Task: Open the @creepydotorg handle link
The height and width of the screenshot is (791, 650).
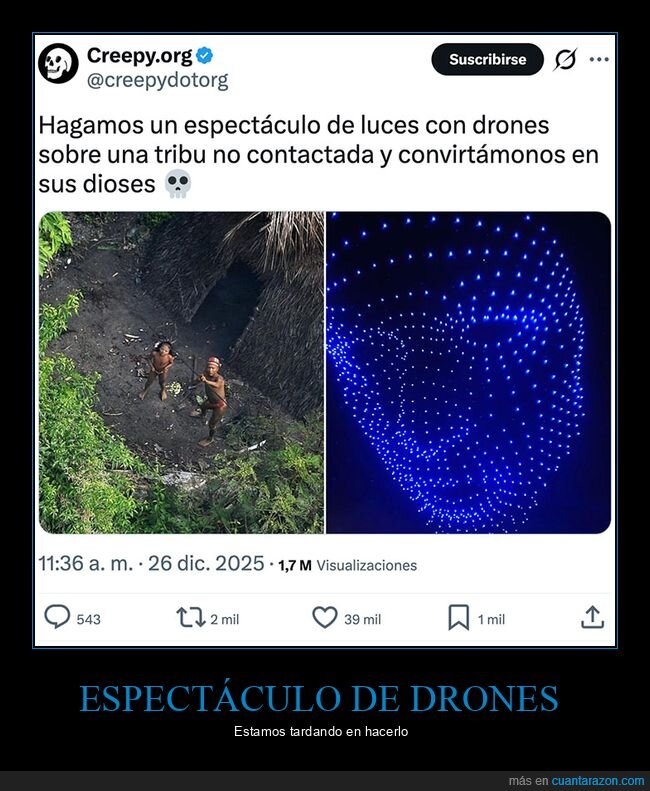Action: (x=157, y=81)
